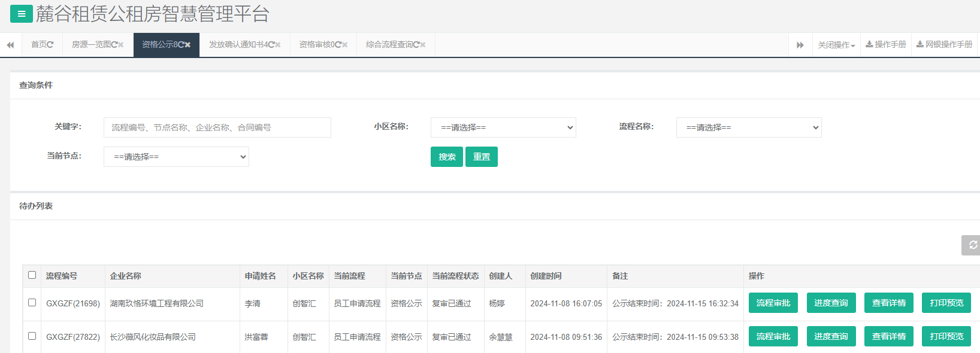Close the 资格审核0 tab with its X

point(345,45)
